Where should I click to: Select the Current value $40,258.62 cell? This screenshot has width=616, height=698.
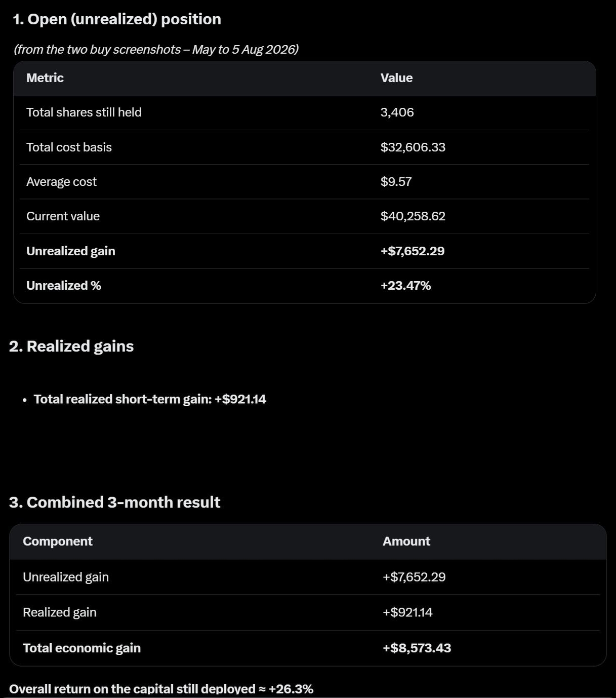[413, 216]
